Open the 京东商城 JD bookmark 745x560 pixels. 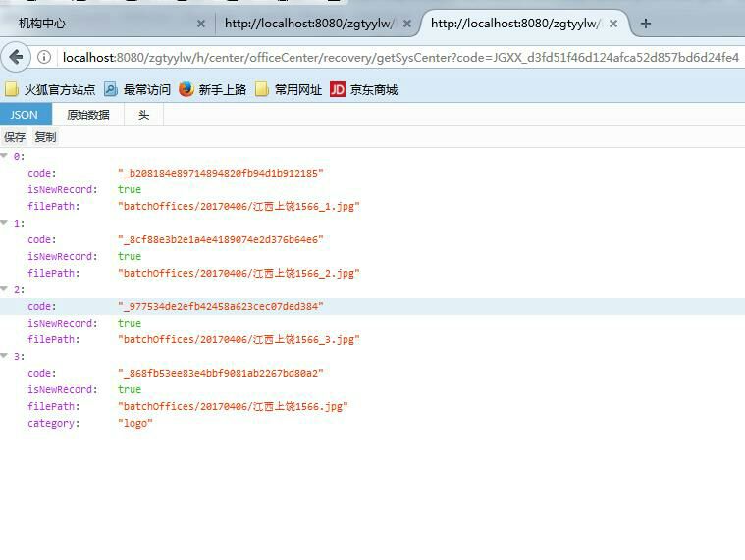click(x=364, y=89)
